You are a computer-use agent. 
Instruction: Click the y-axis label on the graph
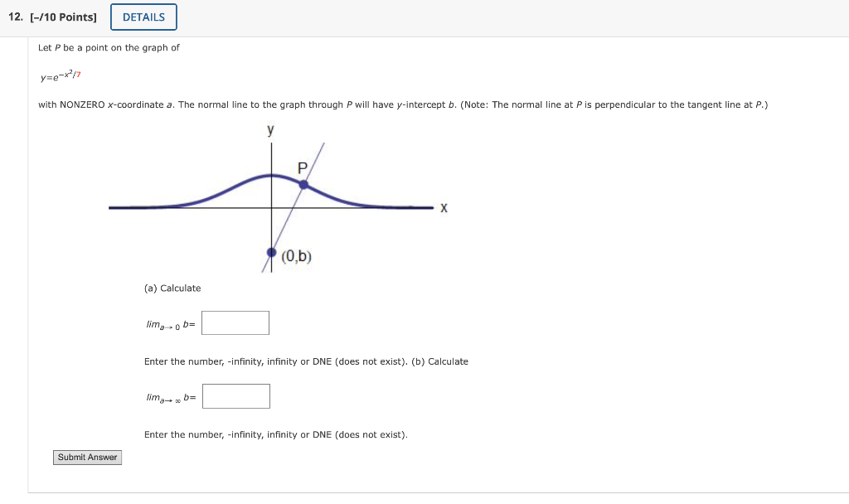click(269, 130)
